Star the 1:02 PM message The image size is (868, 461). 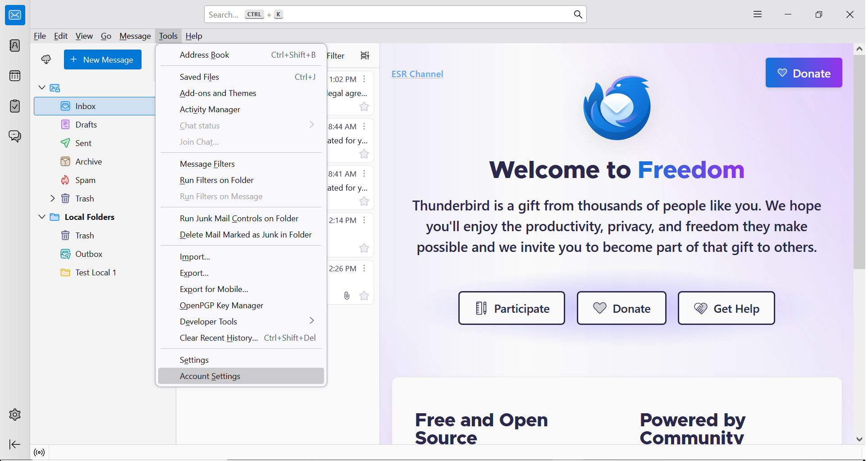[x=364, y=107]
